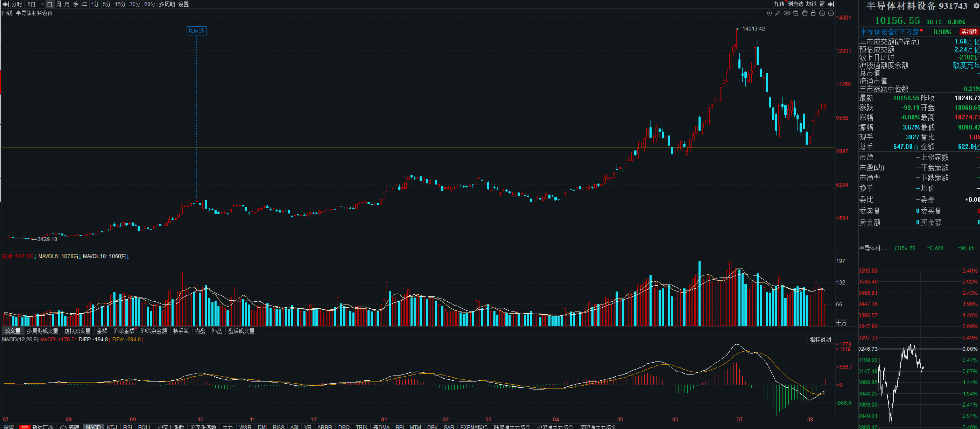
Task: Open the toolbox briefcase icon
Action: (796, 13)
